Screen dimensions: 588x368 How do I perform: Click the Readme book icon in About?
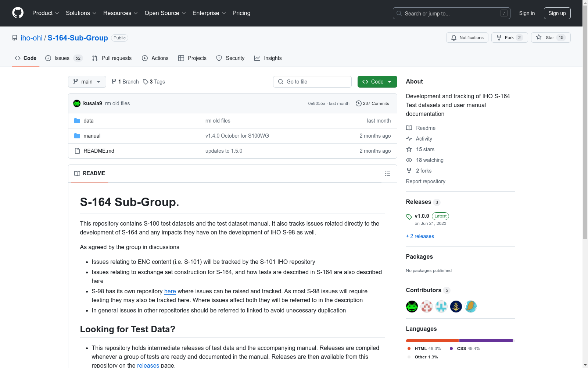(x=409, y=128)
